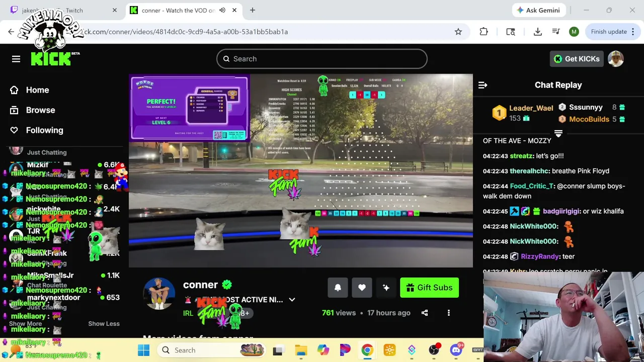644x362 pixels.
Task: Click Ask Gemini button
Action: pos(539,10)
